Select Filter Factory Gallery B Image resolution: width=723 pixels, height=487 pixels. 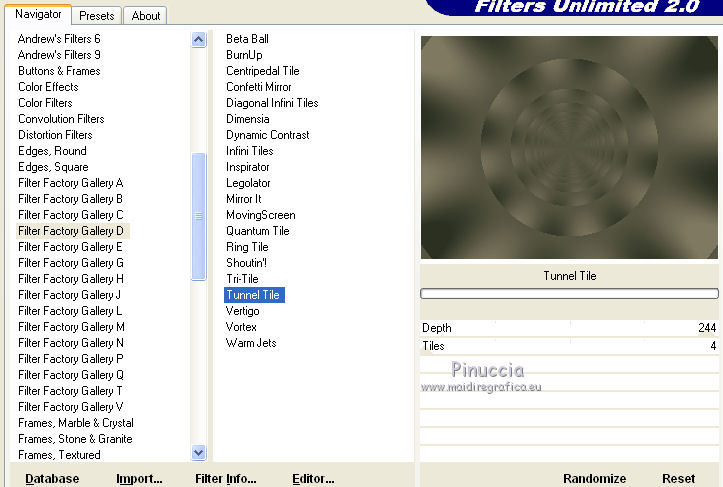click(x=71, y=199)
